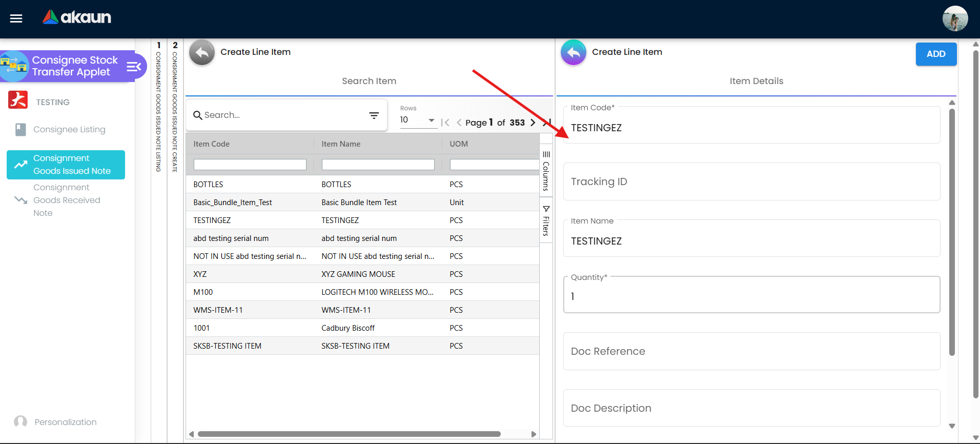Switch to Consignment Goods Issued Note Listing tab
This screenshot has height=444, width=980.
[159, 108]
